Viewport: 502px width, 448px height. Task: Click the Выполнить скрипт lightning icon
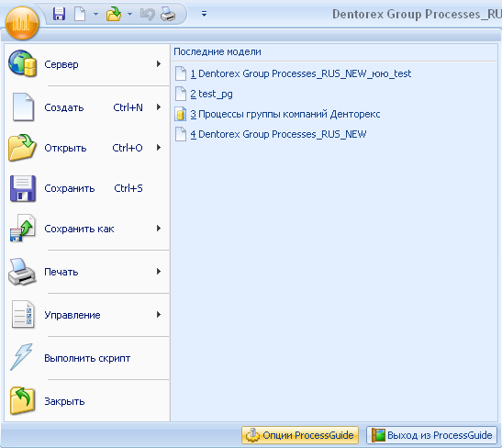(x=21, y=357)
